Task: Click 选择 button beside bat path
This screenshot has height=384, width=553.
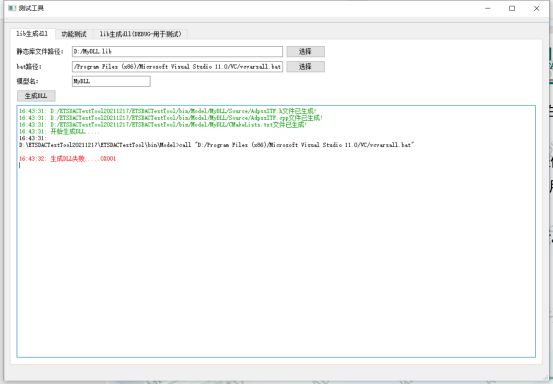Action: (x=305, y=67)
